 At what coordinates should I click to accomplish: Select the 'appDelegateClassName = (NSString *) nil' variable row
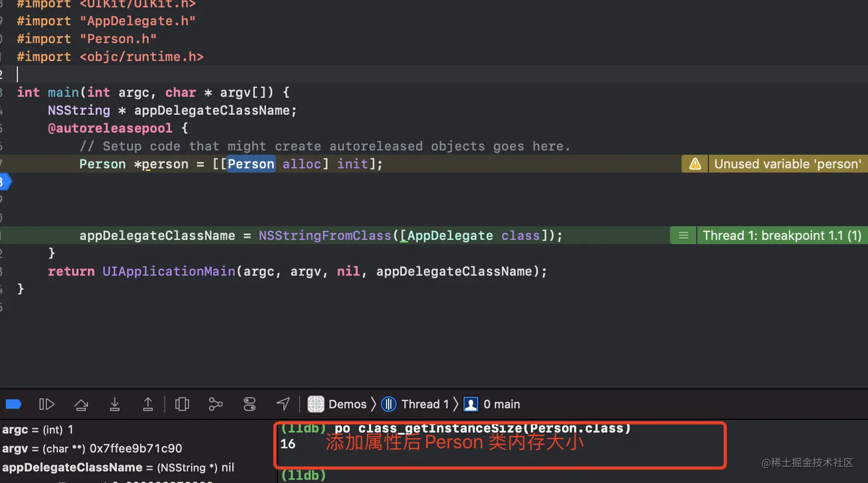coord(118,468)
